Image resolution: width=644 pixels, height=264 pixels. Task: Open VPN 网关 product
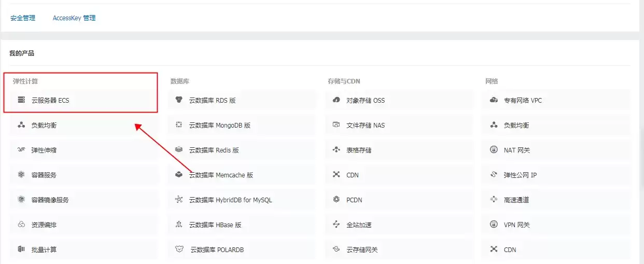click(x=556, y=225)
